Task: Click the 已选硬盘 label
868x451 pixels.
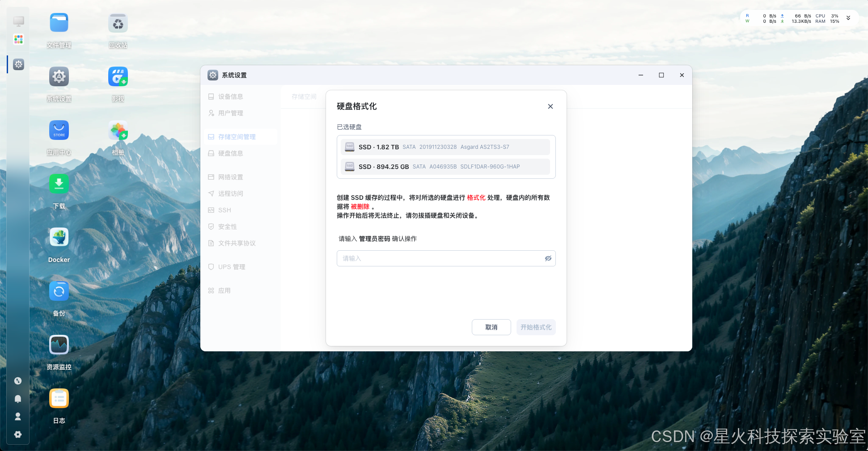Action: coord(349,127)
